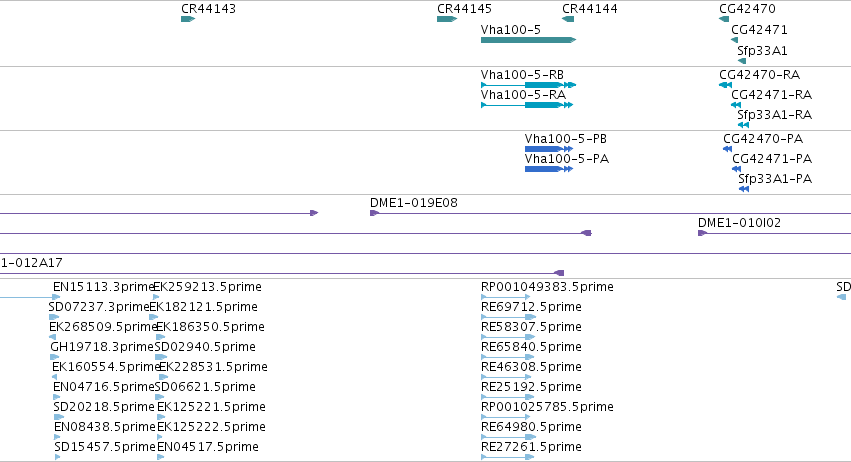The width and height of the screenshot is (851, 462).
Task: Click the Vha100-5 gene bar
Action: tap(528, 40)
